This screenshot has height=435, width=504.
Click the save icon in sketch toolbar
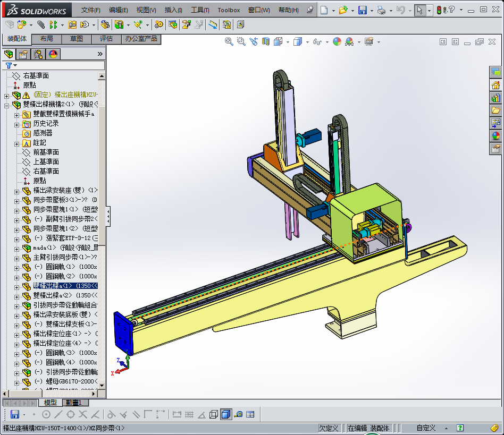[x=15, y=414]
